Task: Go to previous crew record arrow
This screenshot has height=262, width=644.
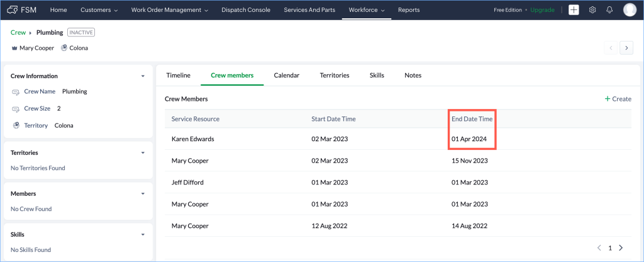Action: 611,48
